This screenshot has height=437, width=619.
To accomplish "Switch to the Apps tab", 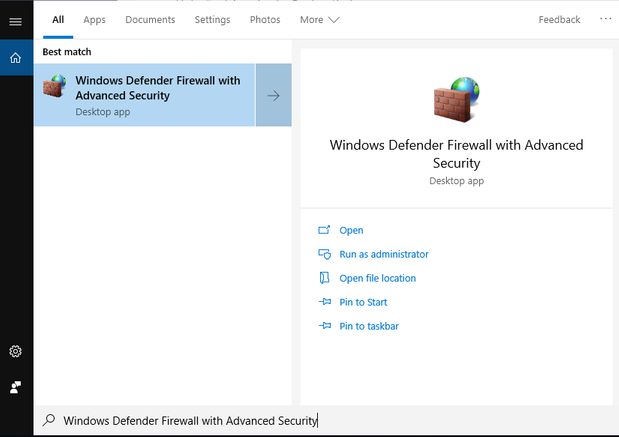I will pos(94,20).
